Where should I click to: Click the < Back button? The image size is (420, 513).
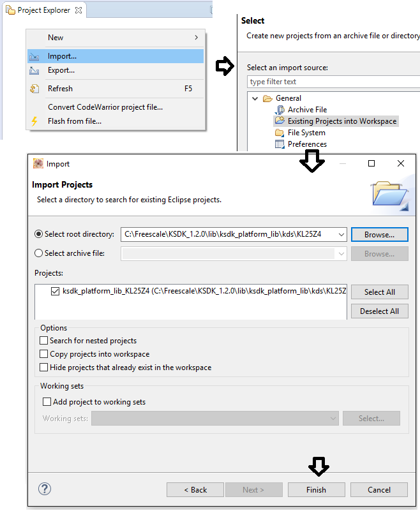click(x=195, y=490)
